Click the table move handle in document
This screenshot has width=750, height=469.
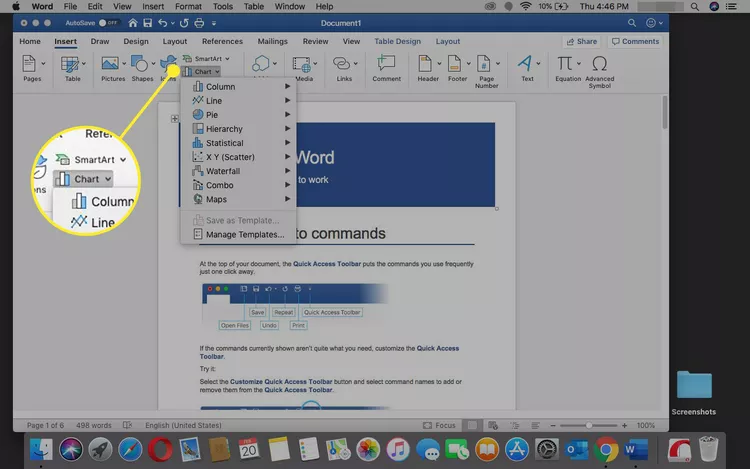[175, 119]
